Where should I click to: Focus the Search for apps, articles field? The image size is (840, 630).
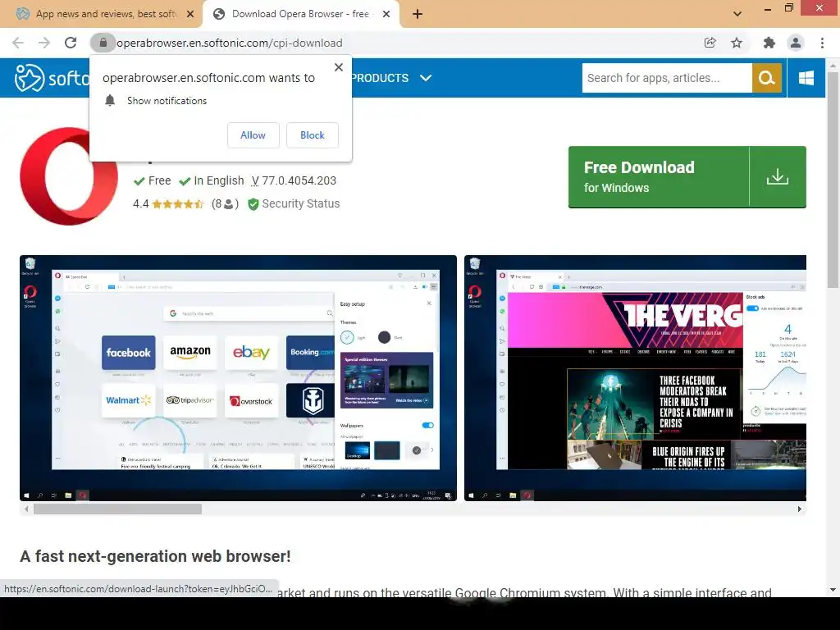[667, 78]
